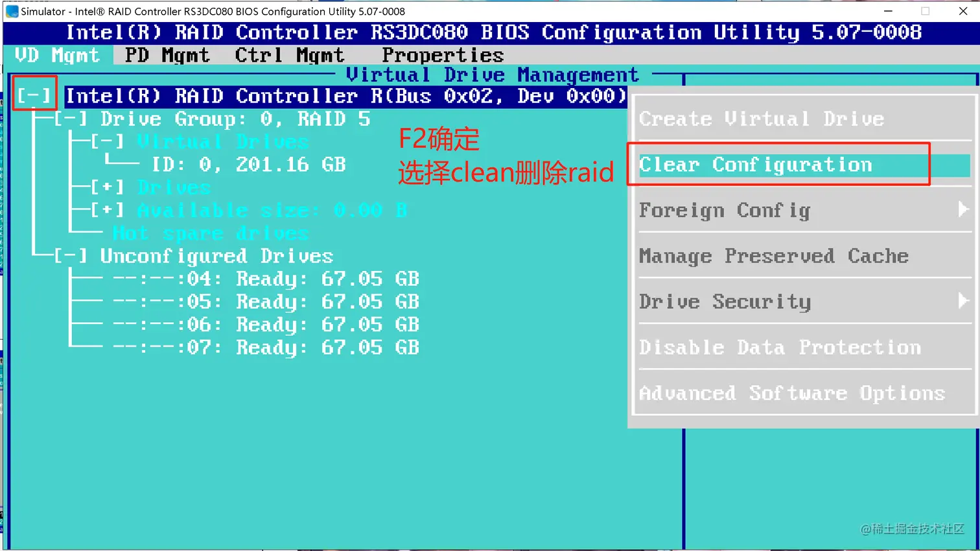This screenshot has width=980, height=551.
Task: Expand the Drives node
Action: pos(108,187)
